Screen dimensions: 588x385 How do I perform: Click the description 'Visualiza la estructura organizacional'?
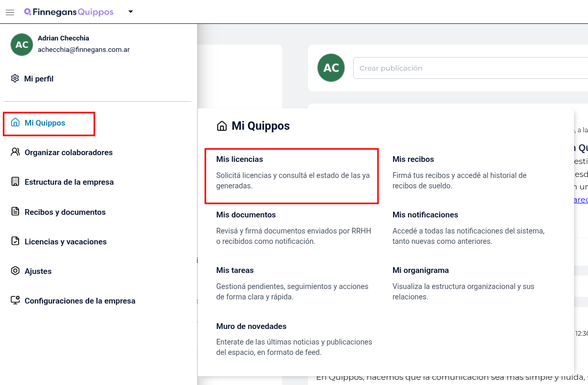tap(463, 292)
